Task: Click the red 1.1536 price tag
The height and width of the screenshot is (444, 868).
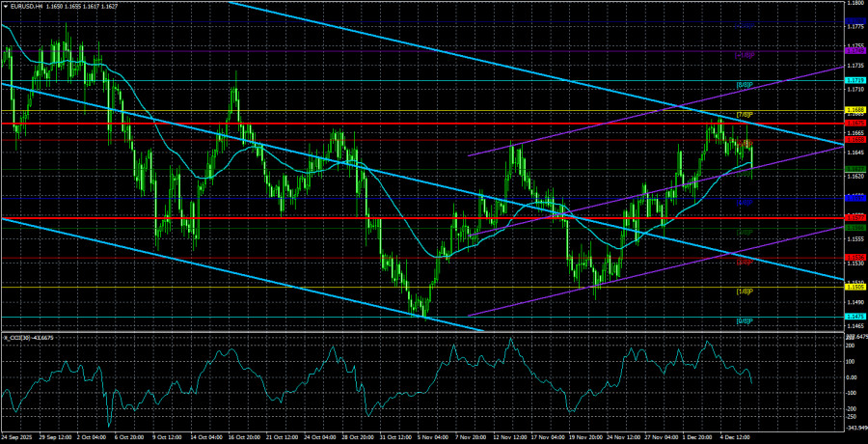Action: pos(855,258)
